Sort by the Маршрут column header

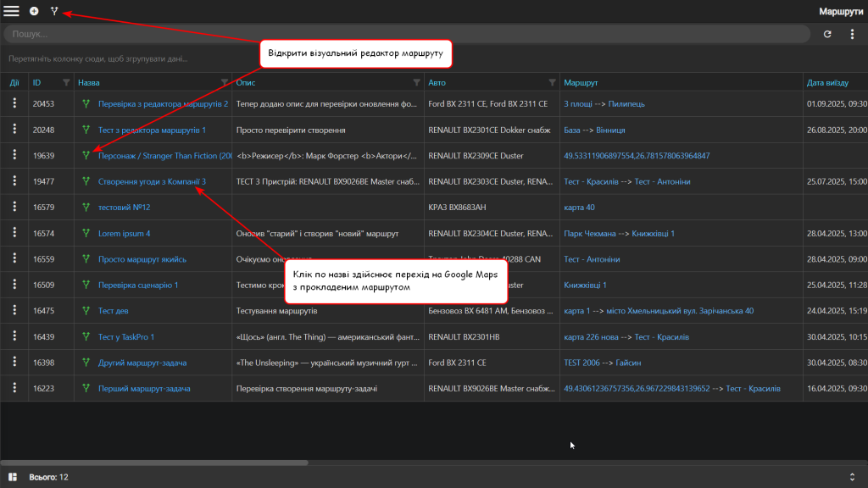click(581, 82)
